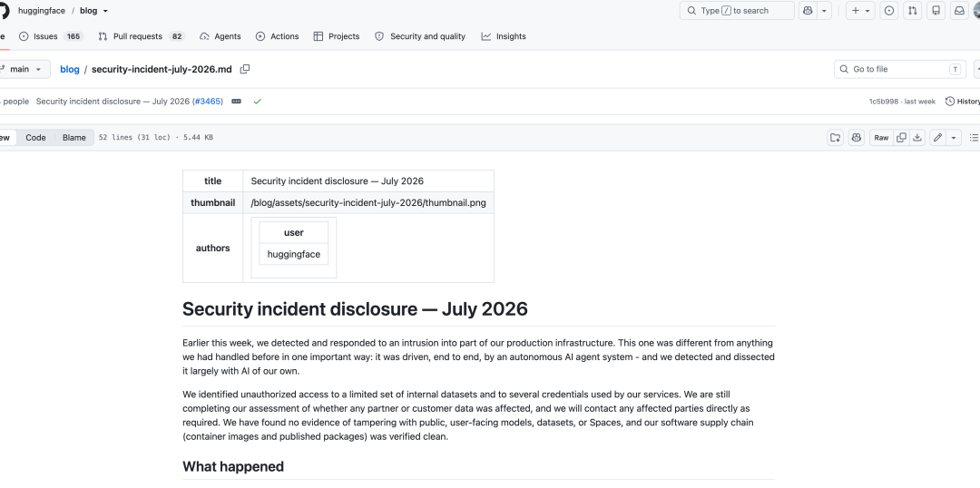This screenshot has height=488, width=980.
Task: Switch to the Insights tab
Action: pyautogui.click(x=504, y=36)
